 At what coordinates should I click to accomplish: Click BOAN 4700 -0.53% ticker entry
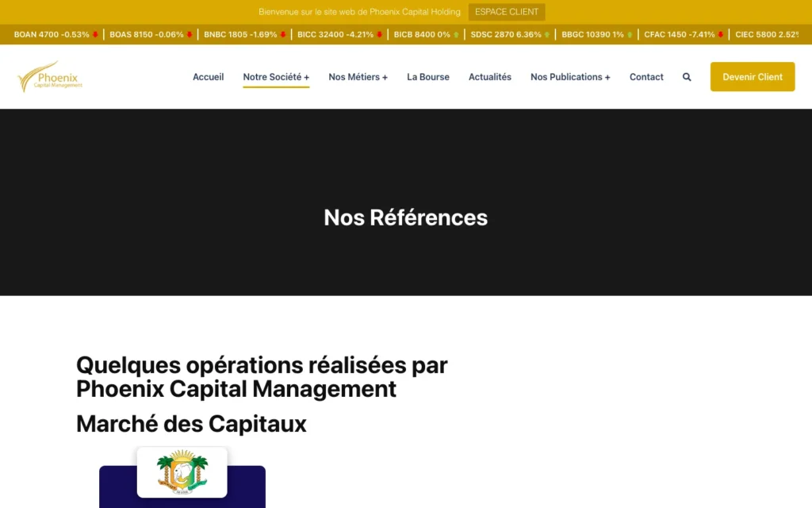[x=52, y=34]
